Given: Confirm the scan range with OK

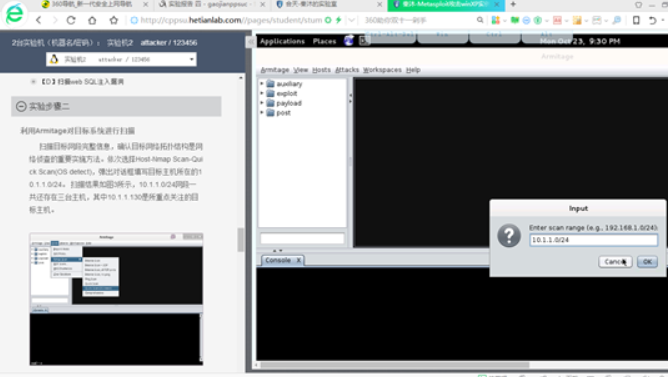Looking at the screenshot, I should 647,262.
